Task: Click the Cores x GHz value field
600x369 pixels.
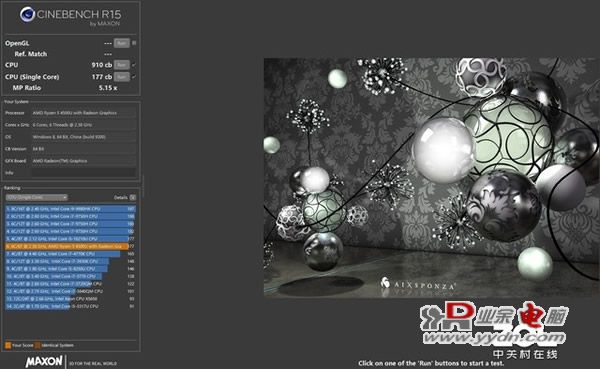Action: [x=83, y=125]
